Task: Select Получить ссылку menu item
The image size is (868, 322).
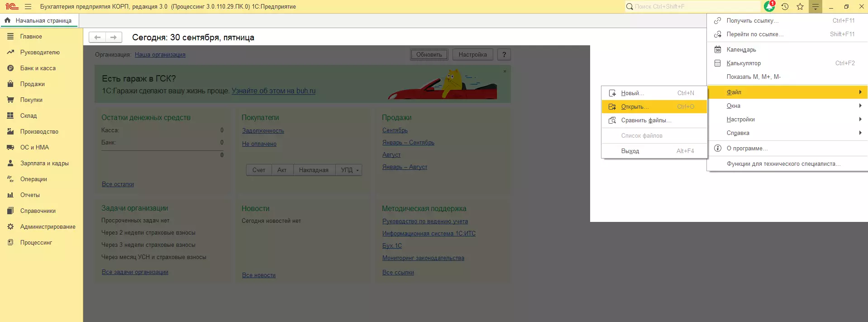Action: (787, 21)
